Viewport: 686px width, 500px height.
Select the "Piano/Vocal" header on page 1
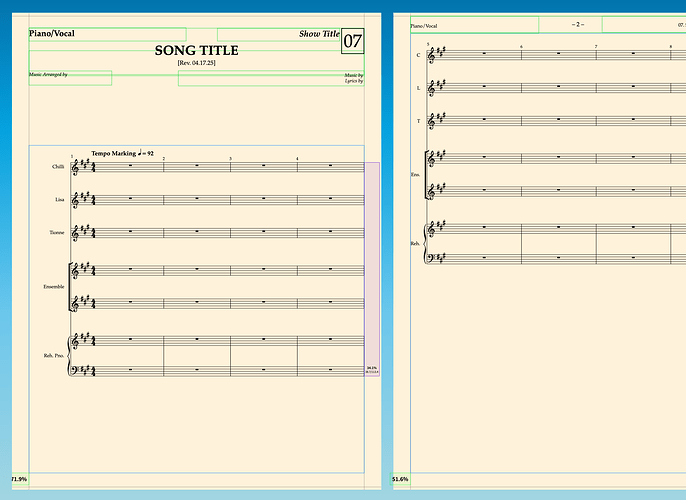pos(52,33)
